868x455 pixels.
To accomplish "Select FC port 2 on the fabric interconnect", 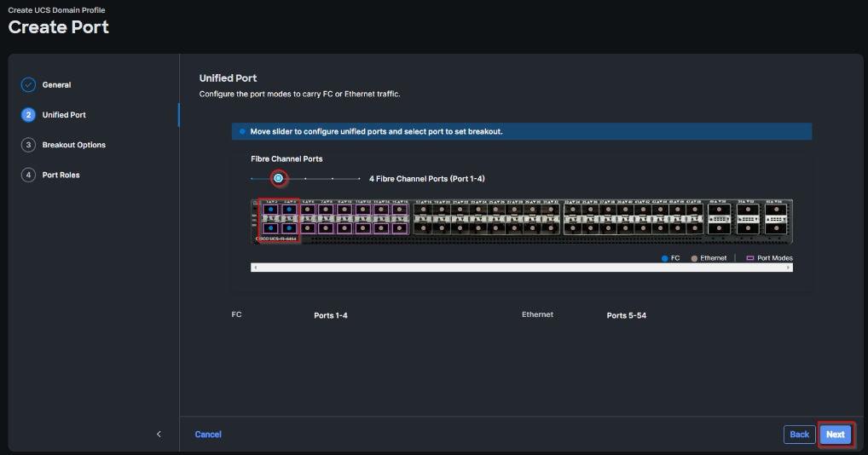I will click(270, 227).
